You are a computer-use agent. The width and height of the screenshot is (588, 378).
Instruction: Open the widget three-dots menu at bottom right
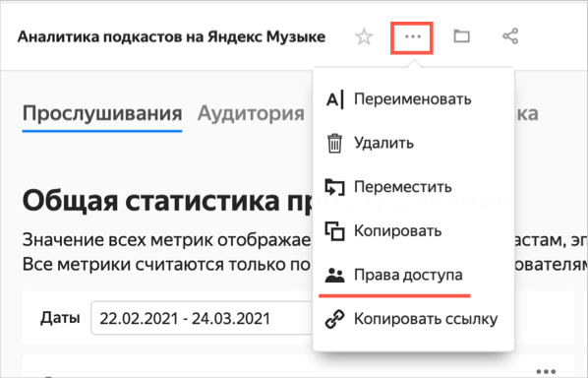546,371
